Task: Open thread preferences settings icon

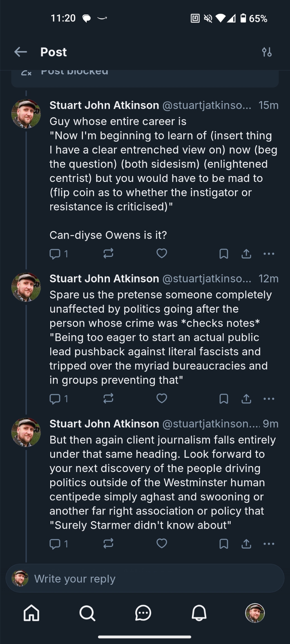Action: point(267,52)
